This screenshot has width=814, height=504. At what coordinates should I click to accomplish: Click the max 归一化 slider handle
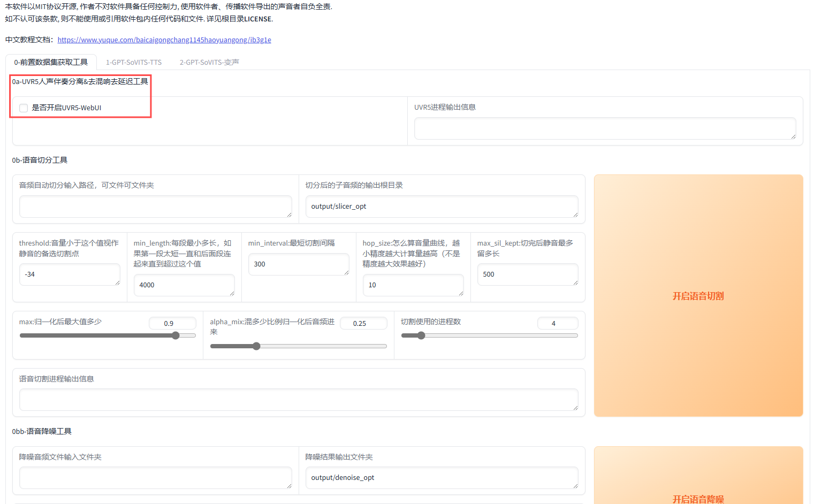point(176,335)
